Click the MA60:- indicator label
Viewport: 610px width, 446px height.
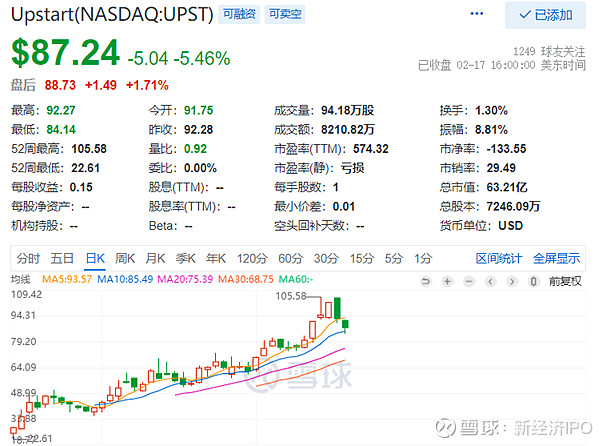(296, 279)
